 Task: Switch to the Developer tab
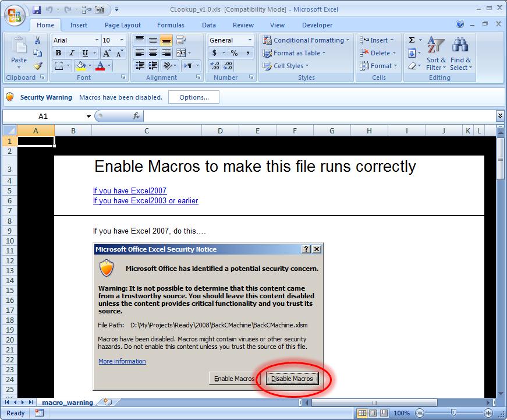point(317,25)
